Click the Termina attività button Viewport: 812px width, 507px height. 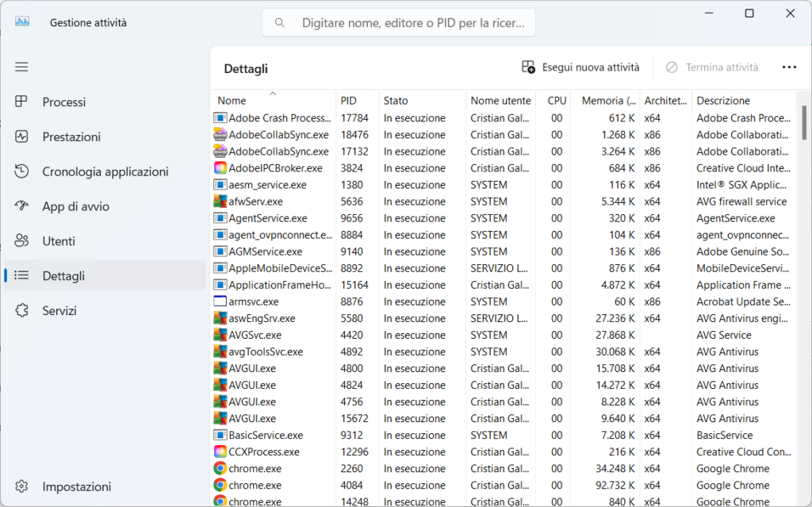712,67
